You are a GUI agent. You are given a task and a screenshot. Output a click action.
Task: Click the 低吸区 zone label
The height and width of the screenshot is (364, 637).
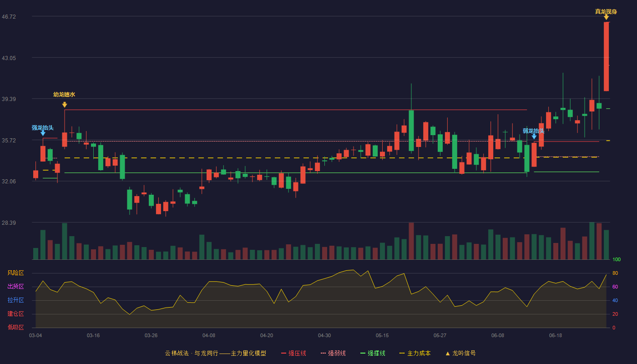click(x=16, y=327)
